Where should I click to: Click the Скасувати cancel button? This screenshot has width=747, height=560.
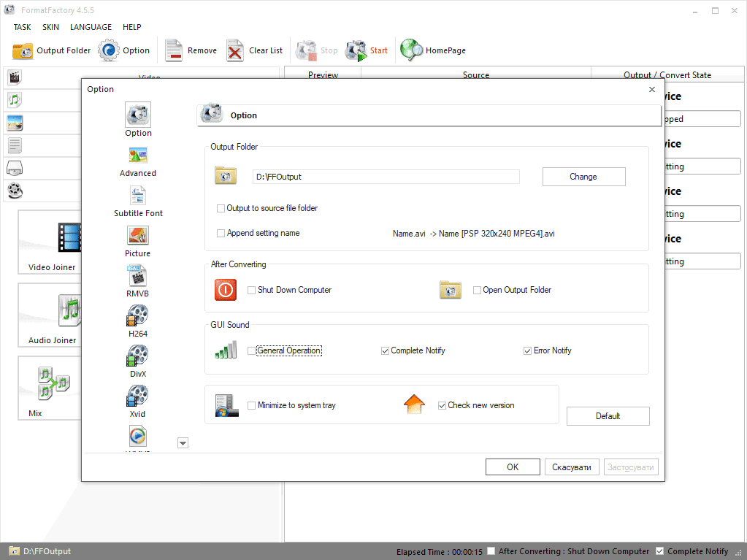(572, 467)
